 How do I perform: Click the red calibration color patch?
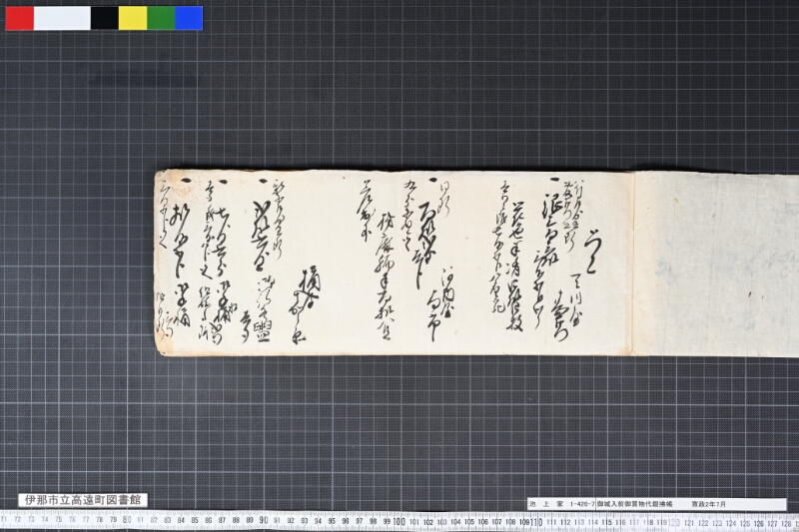coord(20,18)
